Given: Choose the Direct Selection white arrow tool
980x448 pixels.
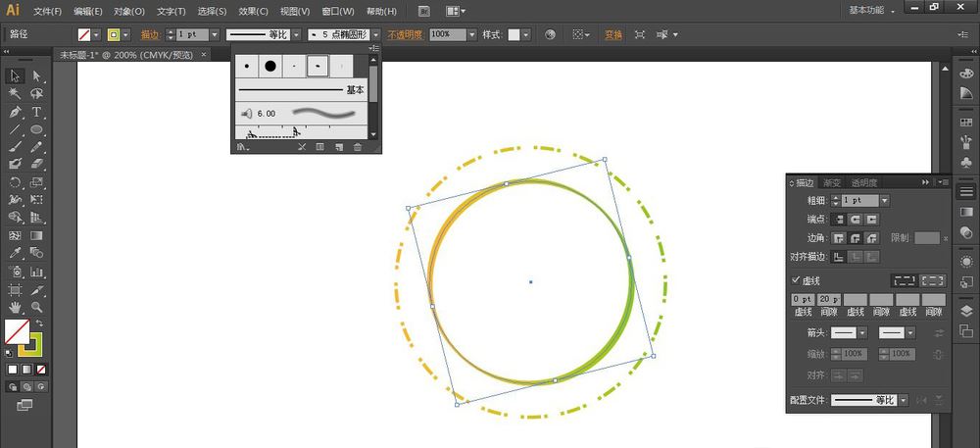Looking at the screenshot, I should pos(36,75).
